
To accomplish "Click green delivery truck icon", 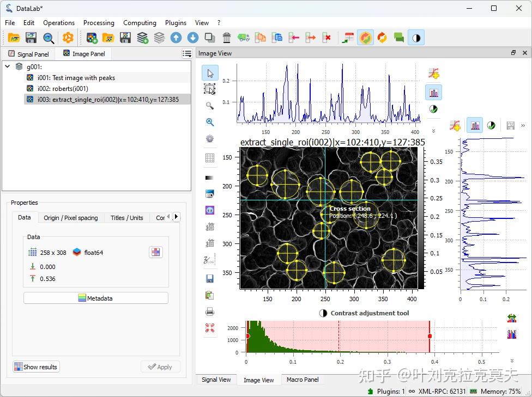I will point(244,38).
